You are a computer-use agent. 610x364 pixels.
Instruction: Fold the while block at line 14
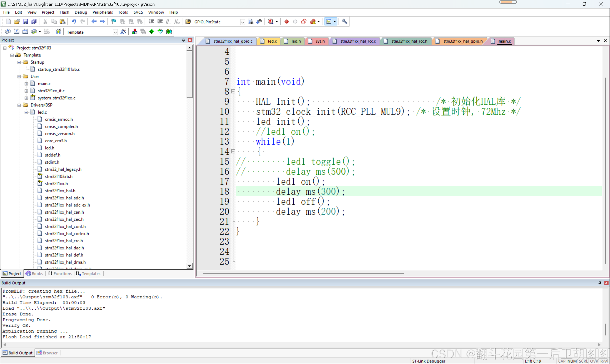233,152
